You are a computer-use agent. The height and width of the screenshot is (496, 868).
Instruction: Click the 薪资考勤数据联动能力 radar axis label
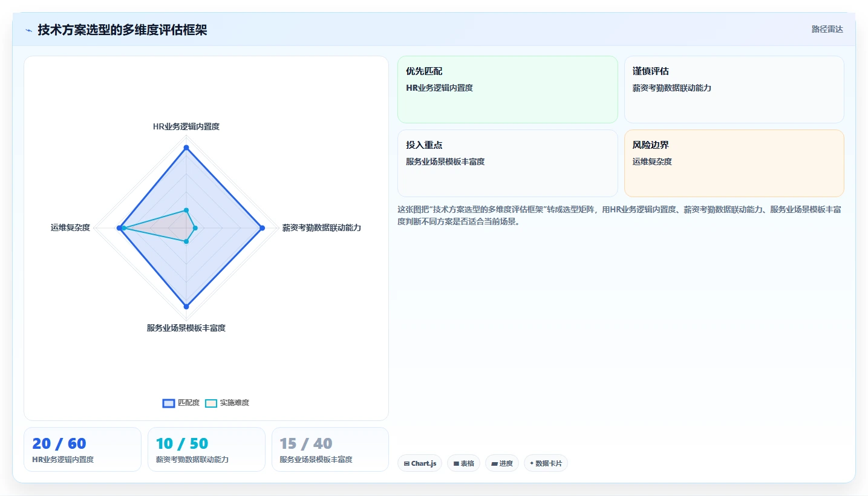click(322, 228)
